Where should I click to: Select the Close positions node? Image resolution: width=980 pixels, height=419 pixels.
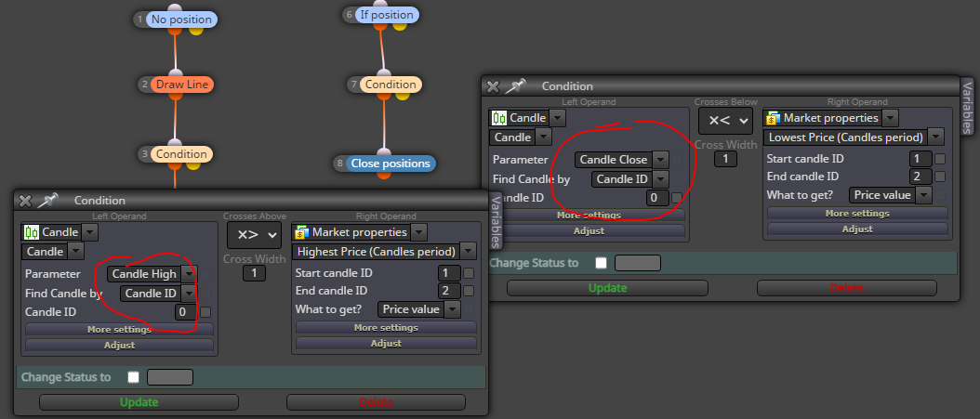[x=391, y=163]
